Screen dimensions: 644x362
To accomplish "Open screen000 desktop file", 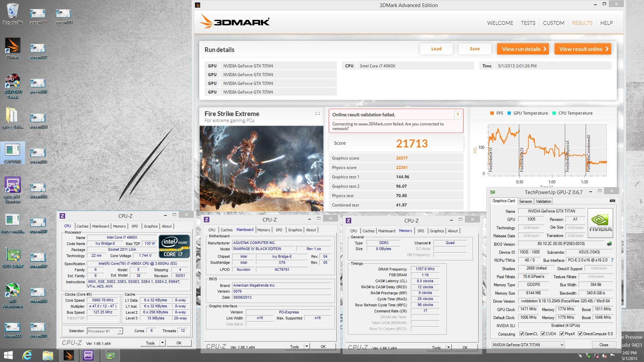I will point(13,329).
